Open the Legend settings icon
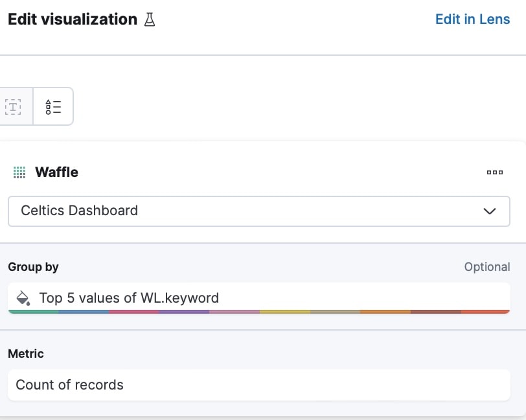526x420 pixels. tap(53, 107)
